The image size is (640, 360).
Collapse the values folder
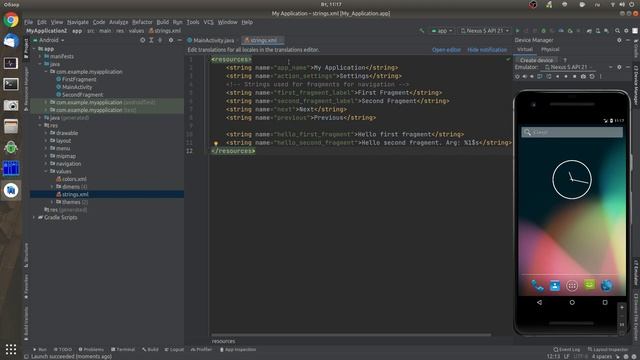coord(46,171)
